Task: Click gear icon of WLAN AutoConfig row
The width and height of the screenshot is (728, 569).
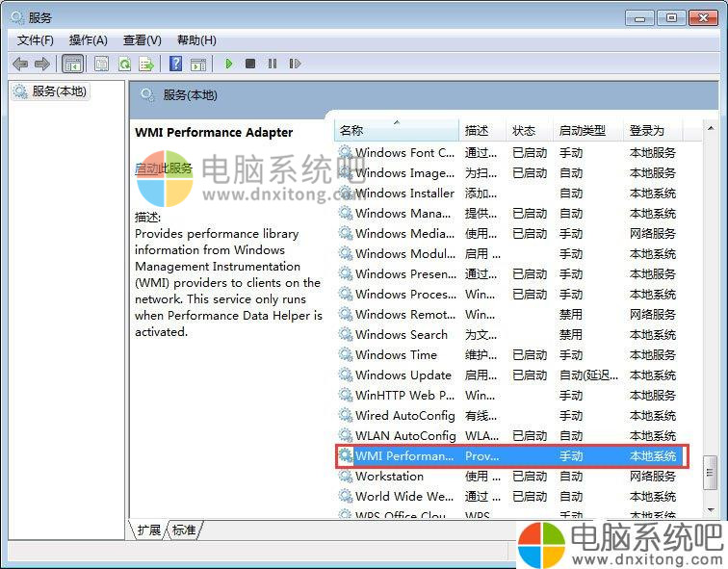Action: click(x=346, y=435)
